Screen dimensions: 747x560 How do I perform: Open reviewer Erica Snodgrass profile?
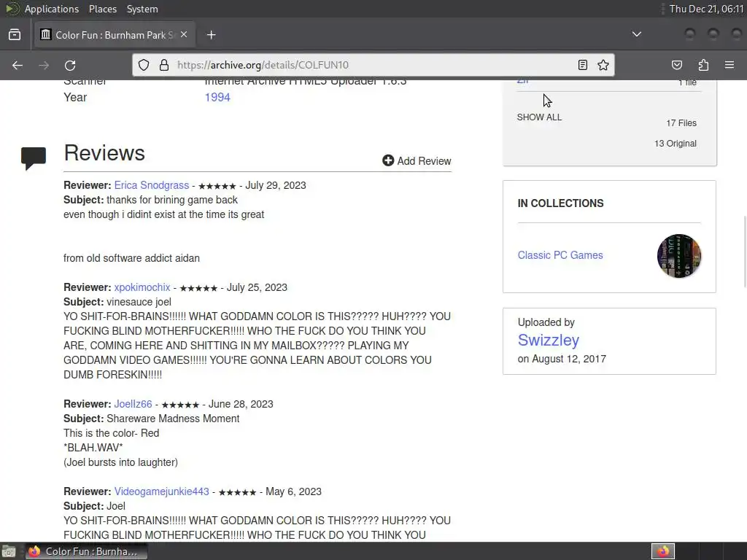click(152, 185)
